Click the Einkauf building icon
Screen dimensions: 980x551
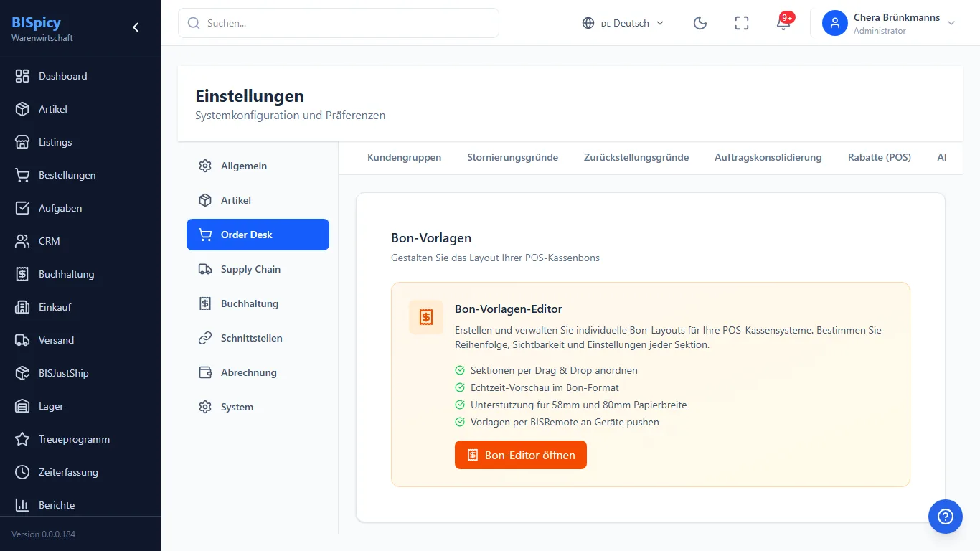(x=22, y=307)
